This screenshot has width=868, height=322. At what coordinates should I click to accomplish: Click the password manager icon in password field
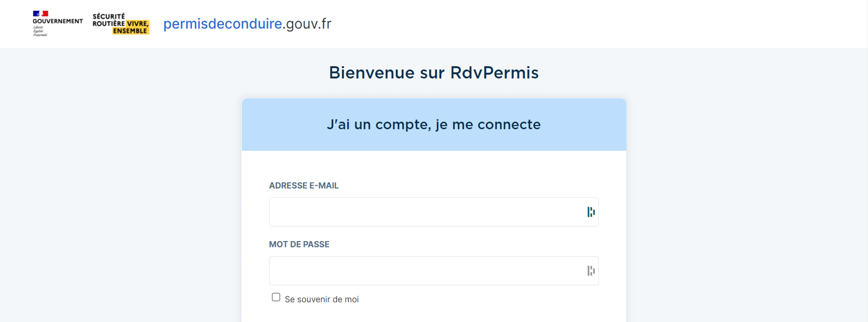coord(591,271)
